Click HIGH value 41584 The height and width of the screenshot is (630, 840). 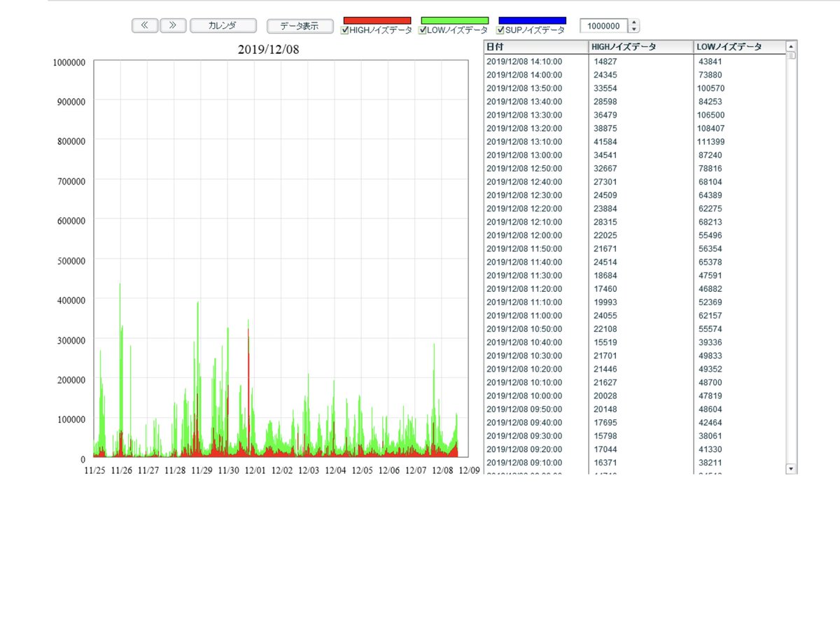coord(605,141)
